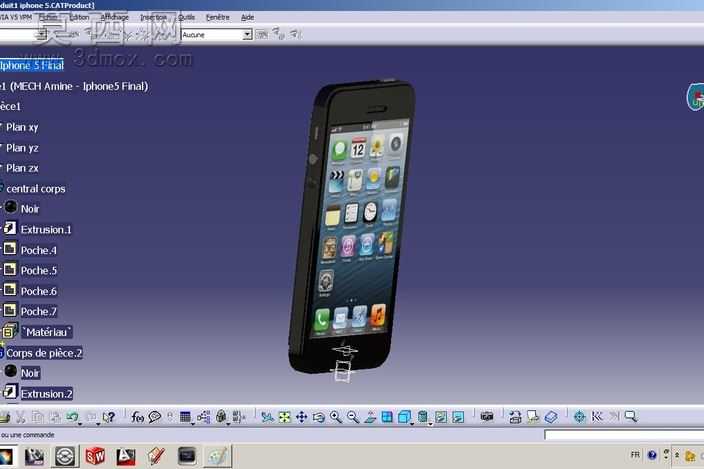Select Plan xy in the tree
The height and width of the screenshot is (469, 704).
point(22,127)
